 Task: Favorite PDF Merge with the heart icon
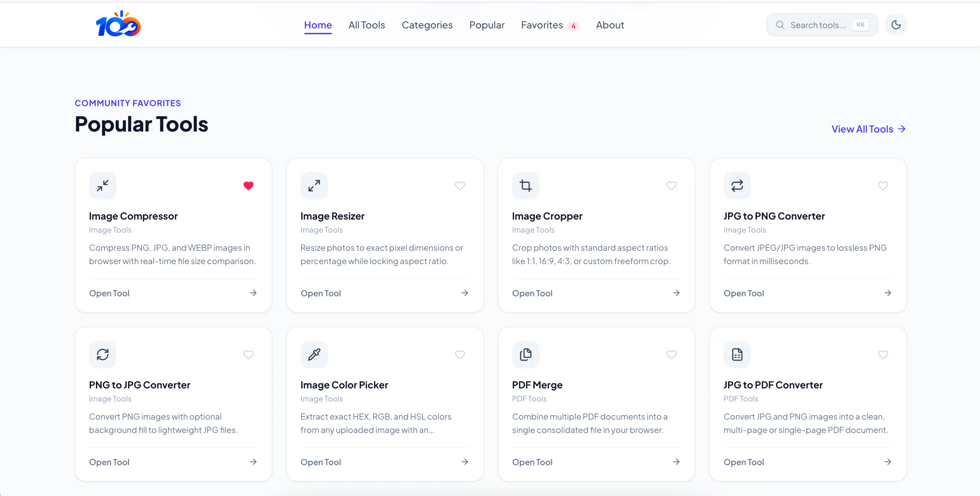tap(672, 355)
